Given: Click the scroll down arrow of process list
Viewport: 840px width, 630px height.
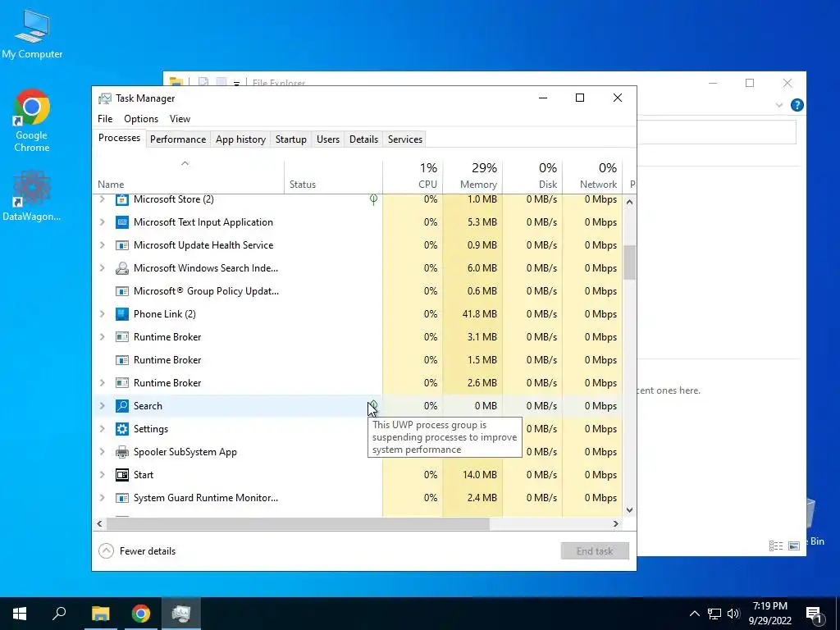Looking at the screenshot, I should [x=629, y=510].
